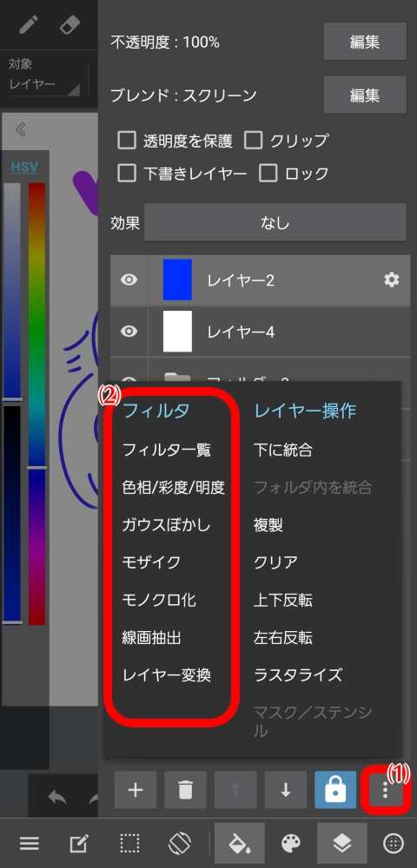Choose レイヤー変換 from the menu

point(166,675)
